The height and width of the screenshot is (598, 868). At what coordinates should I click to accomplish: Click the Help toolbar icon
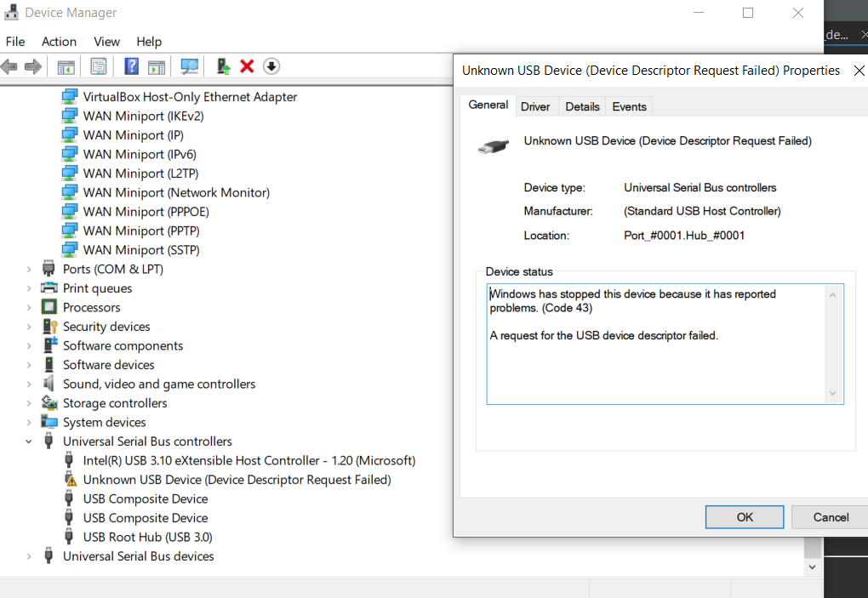pos(129,66)
